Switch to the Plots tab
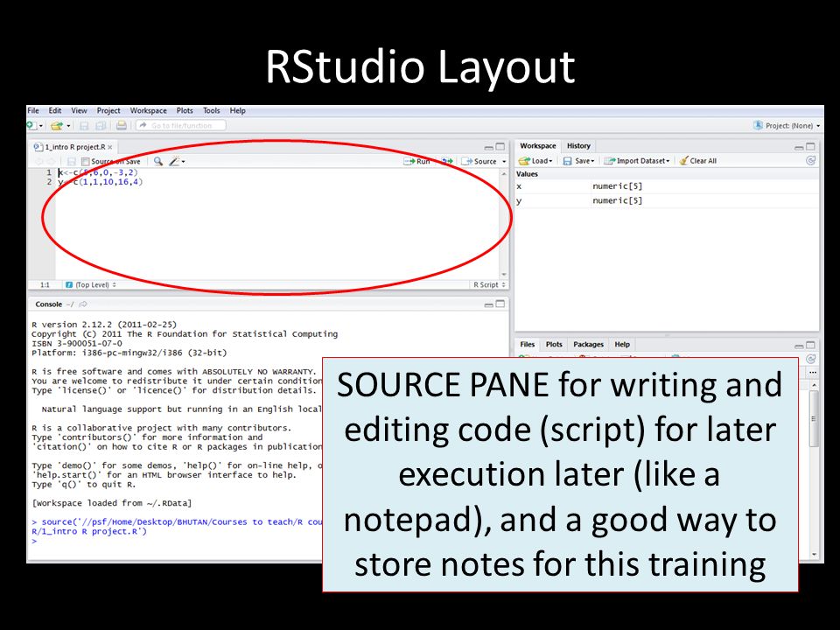The image size is (840, 630). click(x=554, y=345)
